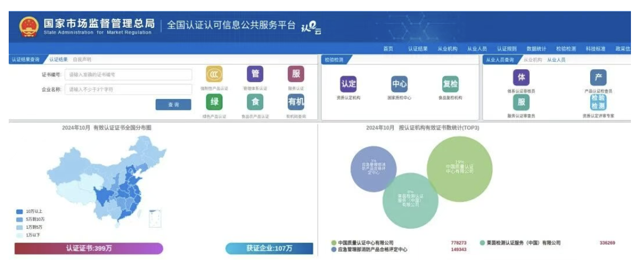This screenshot has height=270, width=644.
Task: Open the 食品农产品认证 icon
Action: point(255,102)
